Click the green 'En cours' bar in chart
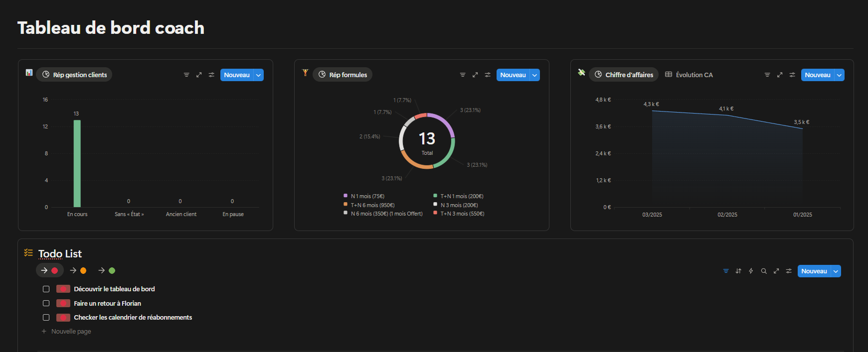 (77, 163)
